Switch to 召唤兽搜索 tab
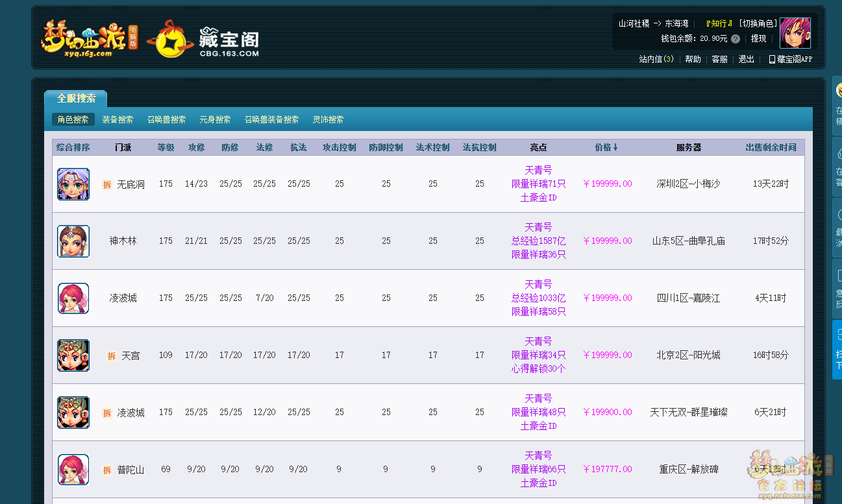The width and height of the screenshot is (842, 504). coord(166,120)
